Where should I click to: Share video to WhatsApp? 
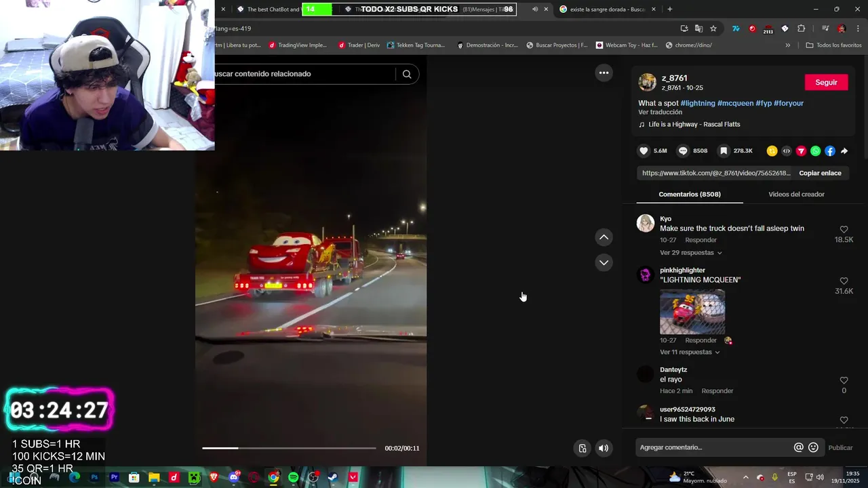tap(815, 151)
